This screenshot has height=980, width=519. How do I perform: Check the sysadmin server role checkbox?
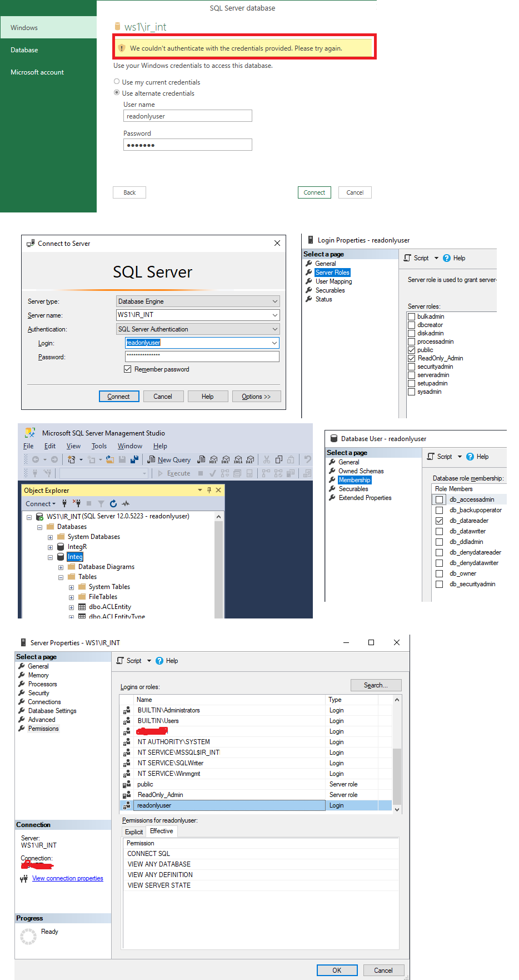click(412, 392)
